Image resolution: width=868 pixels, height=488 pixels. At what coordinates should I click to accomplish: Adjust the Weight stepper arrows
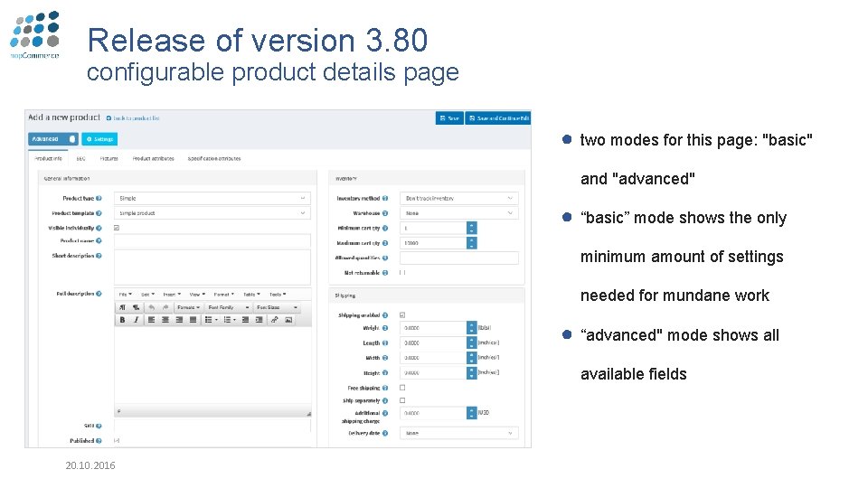point(472,328)
